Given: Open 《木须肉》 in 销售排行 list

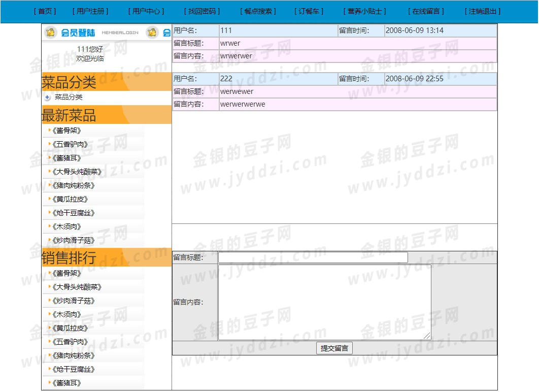Looking at the screenshot, I should [x=66, y=315].
